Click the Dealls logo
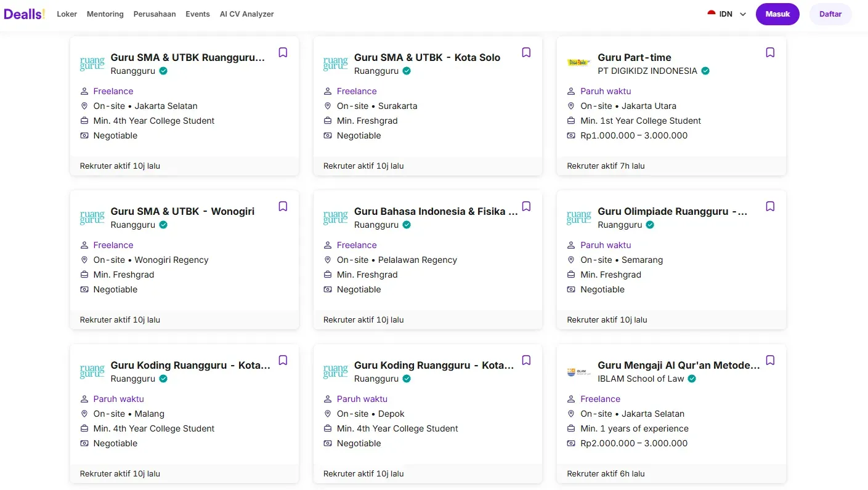This screenshot has height=490, width=868. pyautogui.click(x=24, y=14)
